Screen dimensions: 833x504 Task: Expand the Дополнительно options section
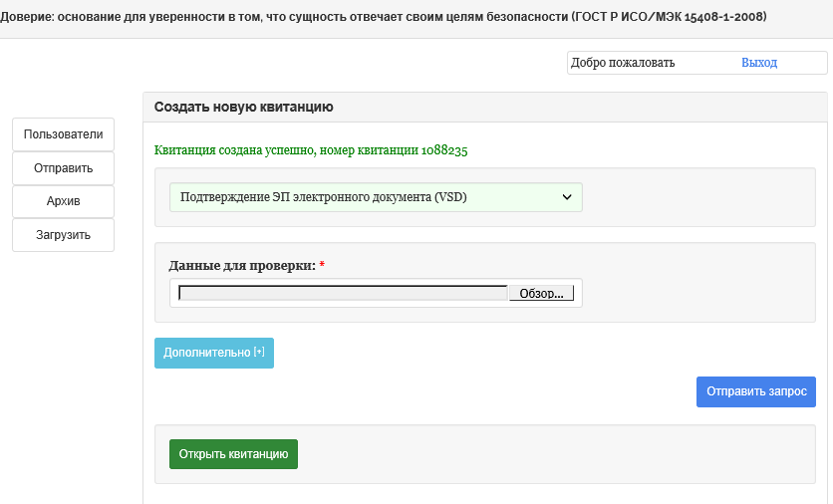tap(207, 353)
